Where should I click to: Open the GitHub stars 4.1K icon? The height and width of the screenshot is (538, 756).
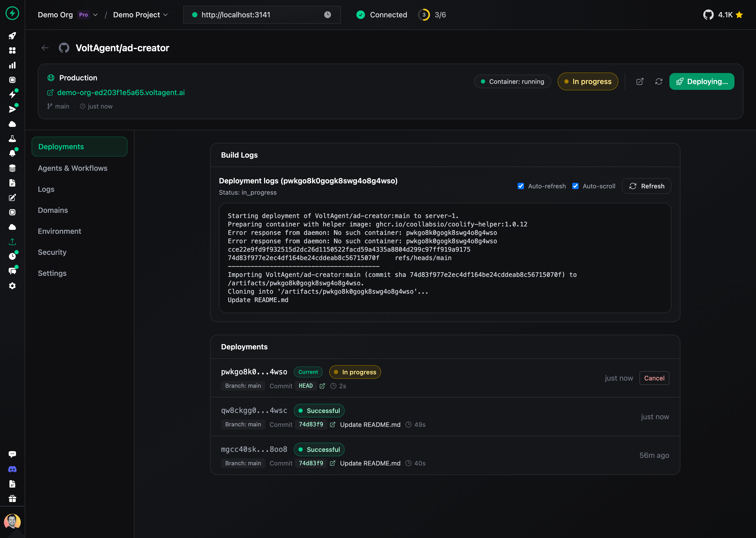click(708, 15)
